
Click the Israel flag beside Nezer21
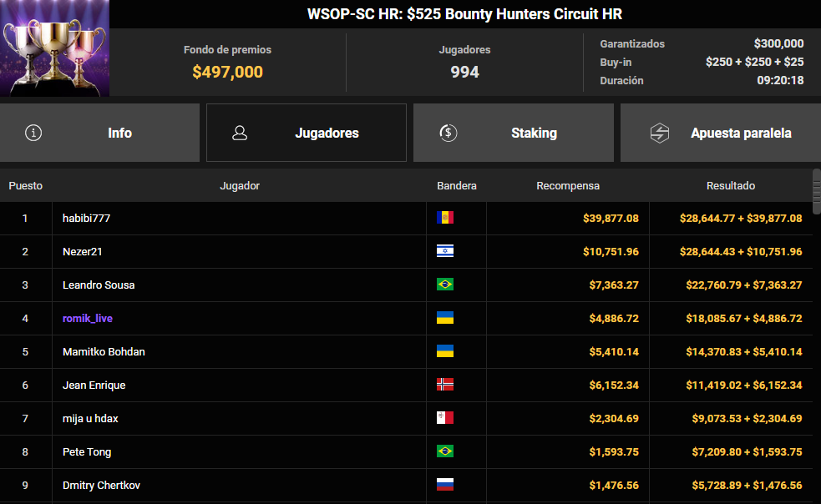[445, 251]
